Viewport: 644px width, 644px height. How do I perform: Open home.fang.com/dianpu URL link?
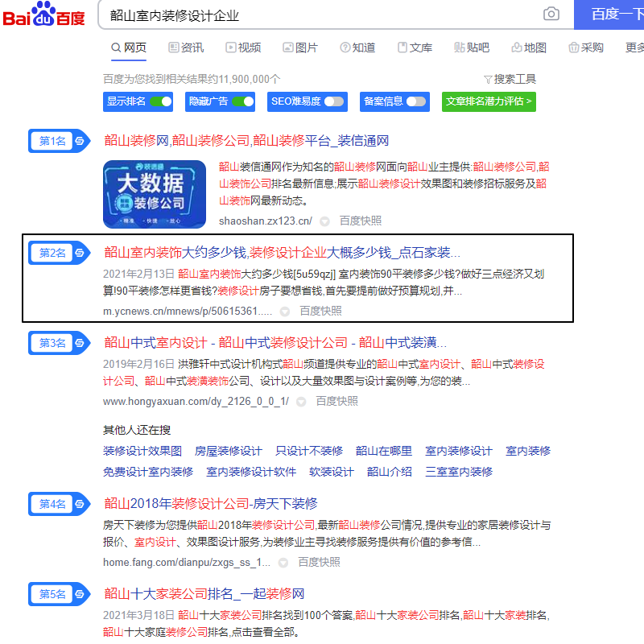pyautogui.click(x=187, y=562)
